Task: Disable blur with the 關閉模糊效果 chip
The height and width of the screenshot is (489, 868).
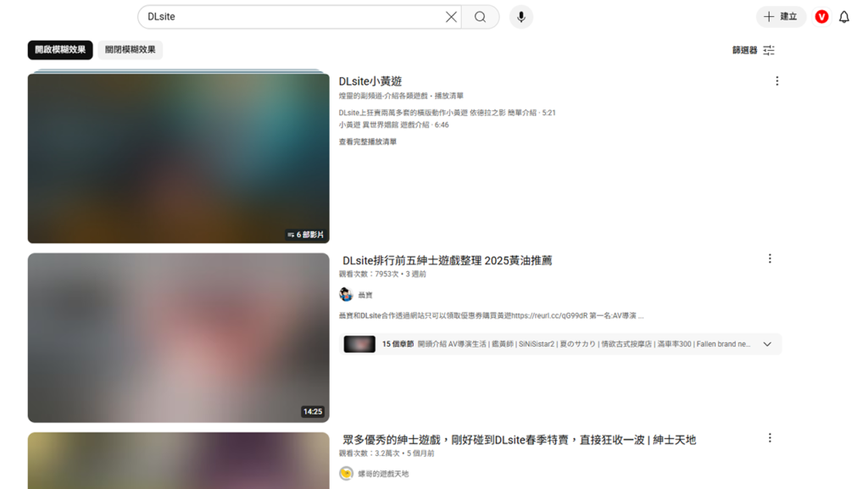Action: tap(130, 49)
